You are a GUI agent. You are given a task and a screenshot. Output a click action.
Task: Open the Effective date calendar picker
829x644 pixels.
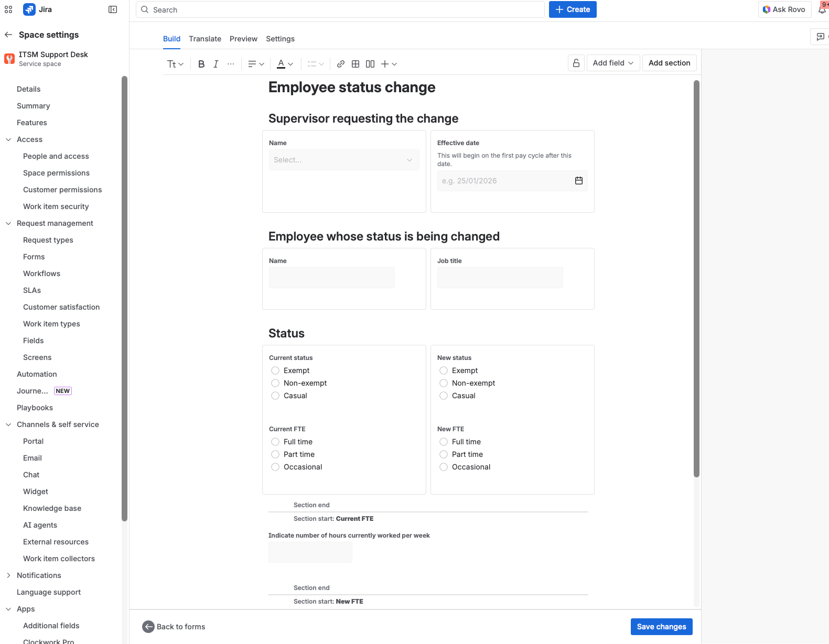pyautogui.click(x=579, y=181)
